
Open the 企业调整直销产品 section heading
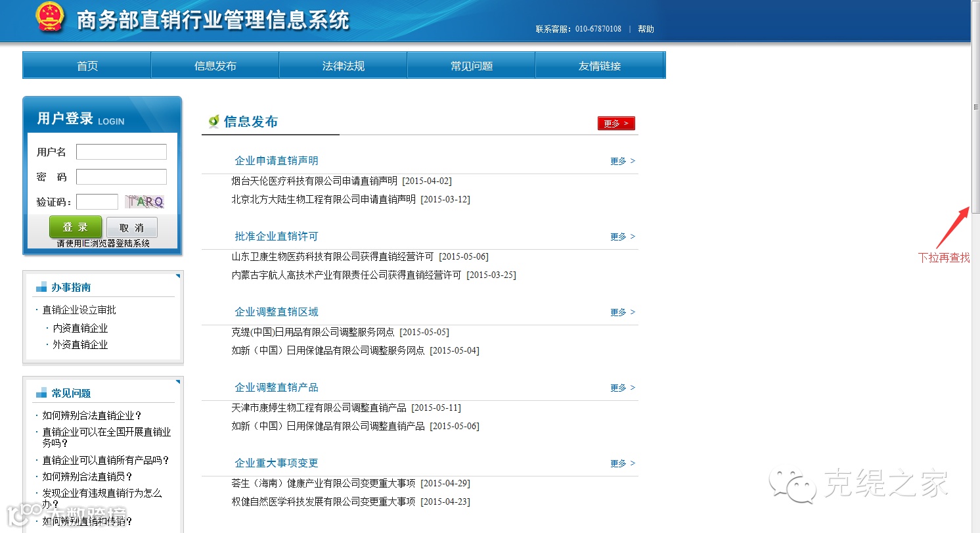click(x=277, y=387)
